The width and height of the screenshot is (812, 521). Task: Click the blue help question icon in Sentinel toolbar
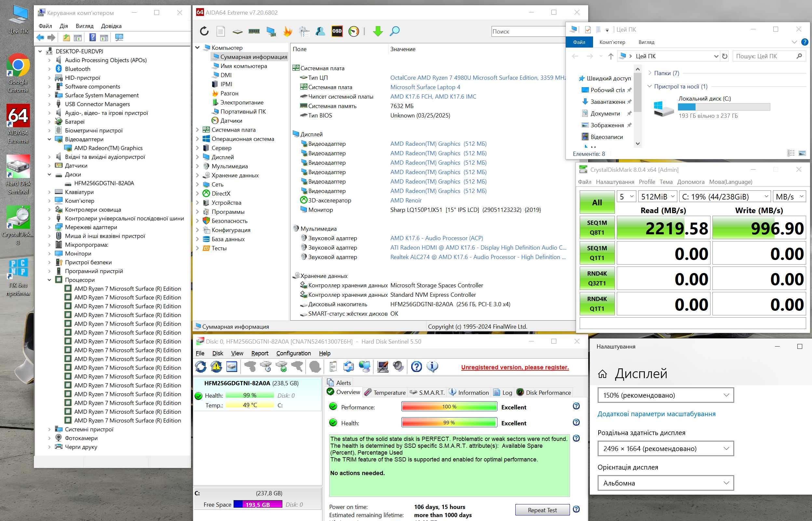pyautogui.click(x=416, y=366)
